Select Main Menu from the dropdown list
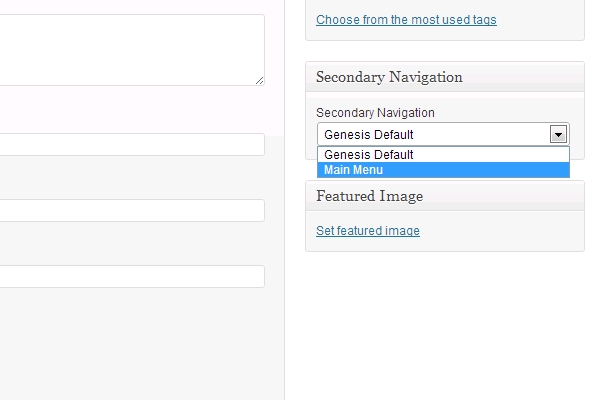This screenshot has width=600, height=400. 443,170
